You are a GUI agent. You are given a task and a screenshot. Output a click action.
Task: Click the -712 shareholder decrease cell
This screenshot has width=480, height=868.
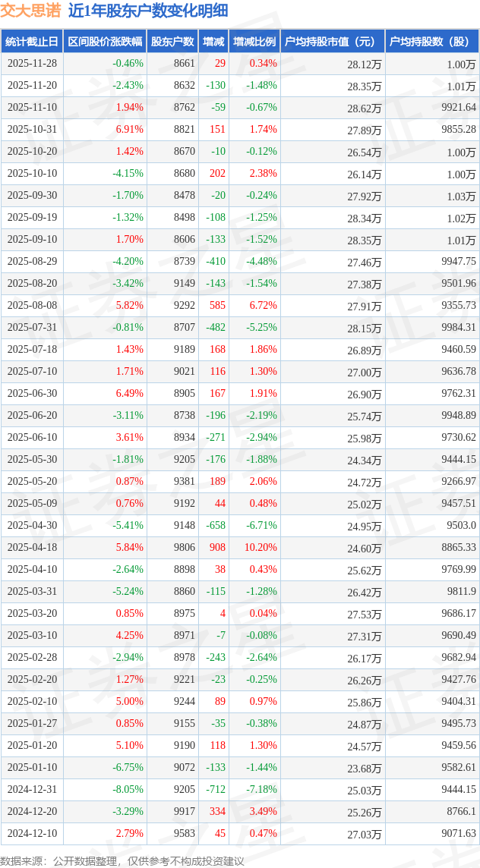(216, 790)
